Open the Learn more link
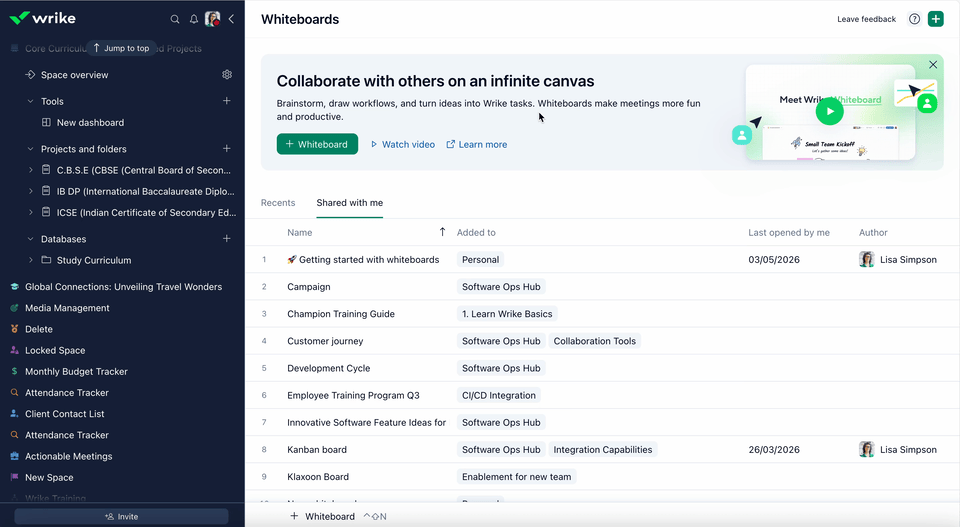This screenshot has height=527, width=960. coord(476,144)
